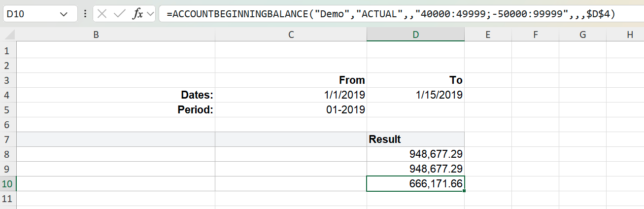Select row 10 header
The width and height of the screenshot is (644, 209).
coord(8,184)
